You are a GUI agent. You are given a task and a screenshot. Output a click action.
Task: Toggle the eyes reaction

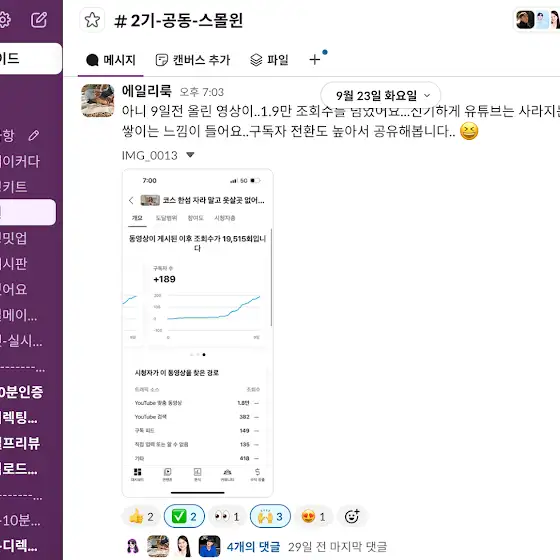tap(227, 516)
